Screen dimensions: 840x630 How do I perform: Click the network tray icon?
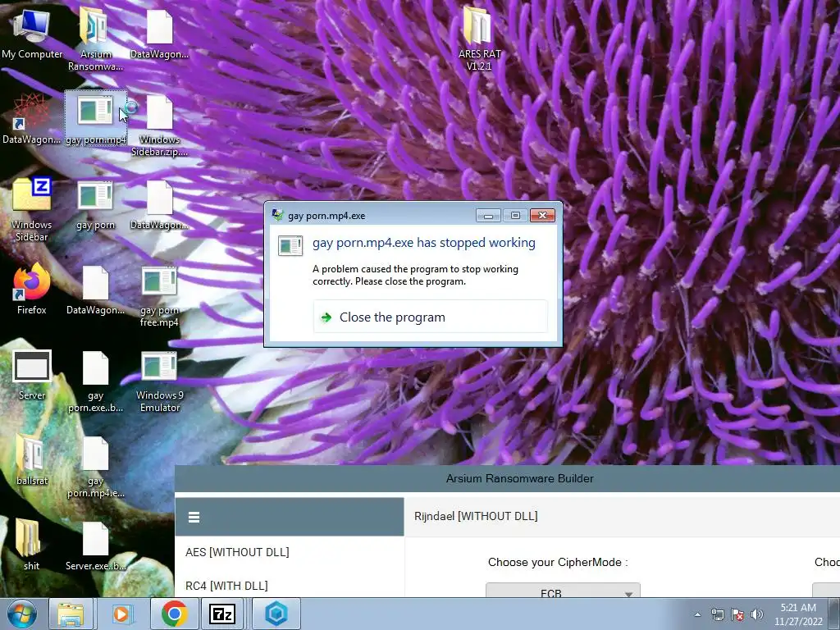coord(717,614)
